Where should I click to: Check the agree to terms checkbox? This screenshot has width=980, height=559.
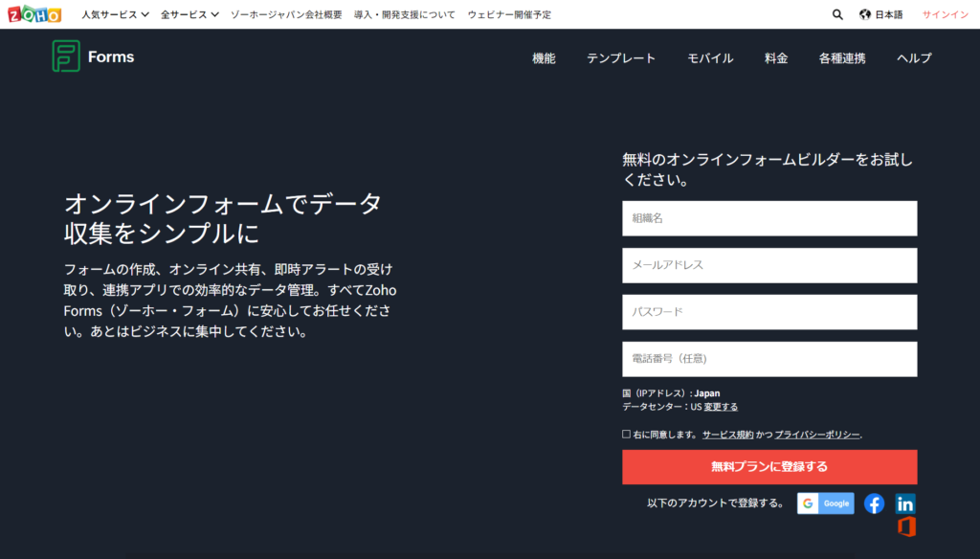626,434
